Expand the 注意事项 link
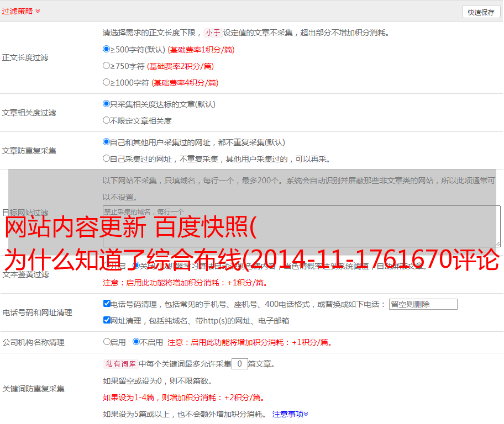This screenshot has width=504, height=424. pyautogui.click(x=290, y=414)
